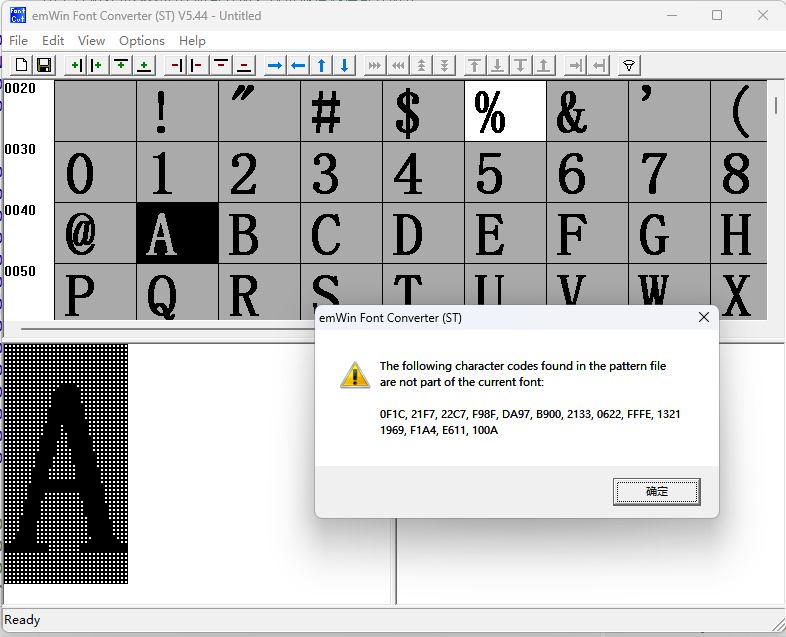
Task: Select the selected letter A cell
Action: click(177, 234)
